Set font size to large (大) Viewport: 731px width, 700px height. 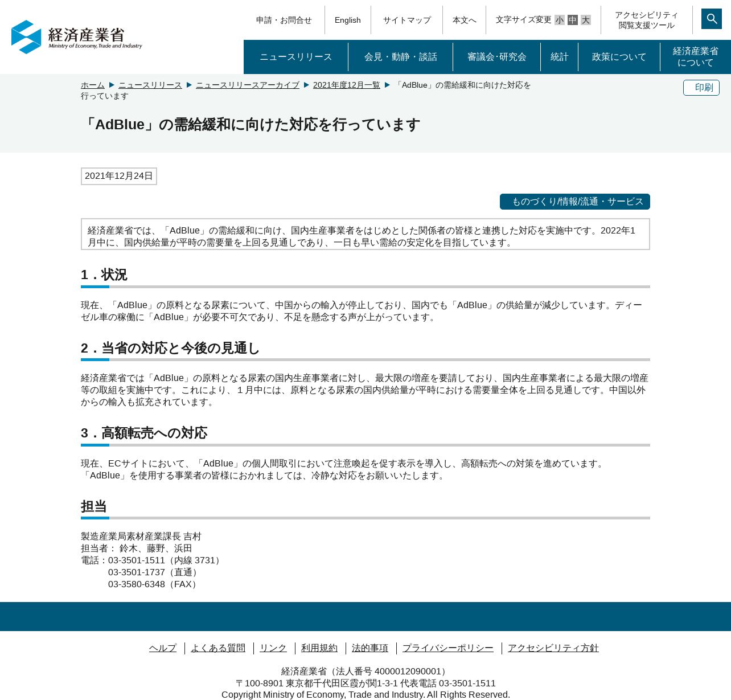click(x=586, y=20)
